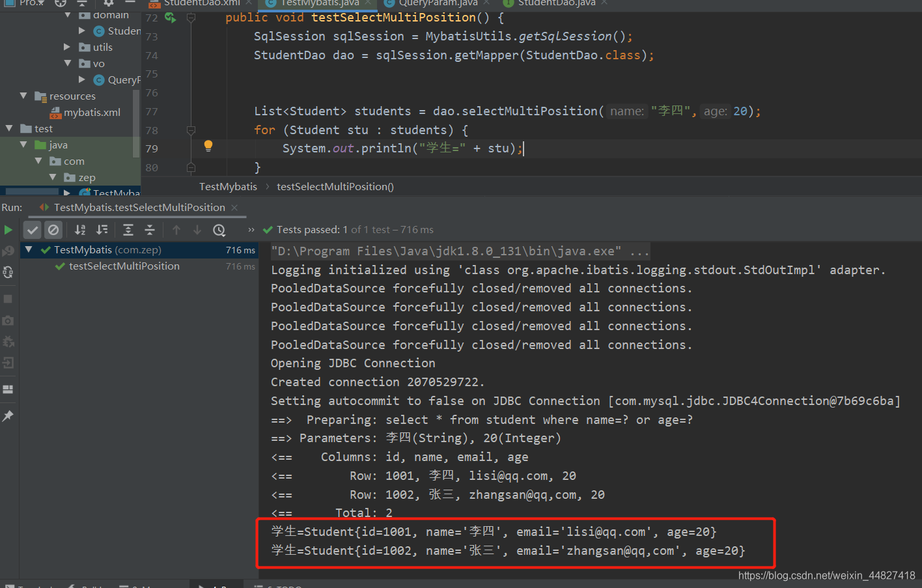Click the java.exe command line in console
This screenshot has width=922, height=588.
click(x=460, y=251)
